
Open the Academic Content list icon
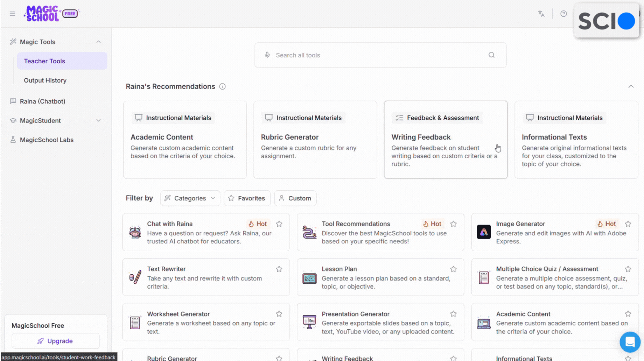pyautogui.click(x=484, y=323)
